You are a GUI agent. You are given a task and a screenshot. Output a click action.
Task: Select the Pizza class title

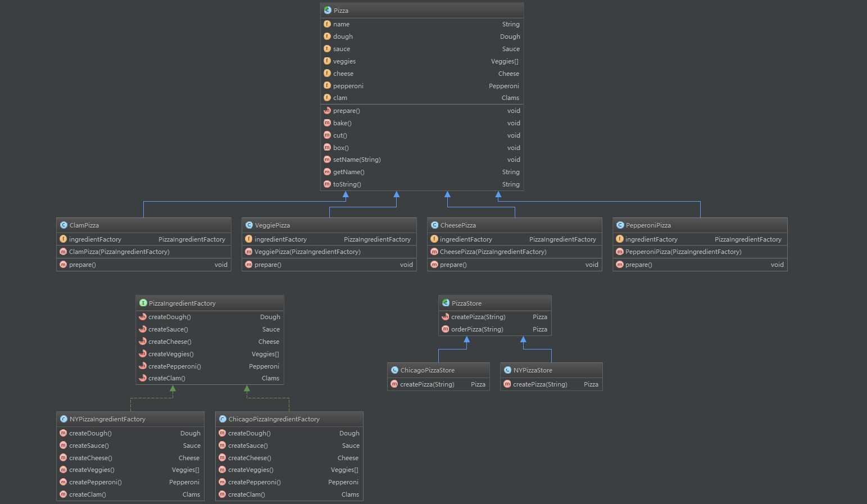pos(341,11)
